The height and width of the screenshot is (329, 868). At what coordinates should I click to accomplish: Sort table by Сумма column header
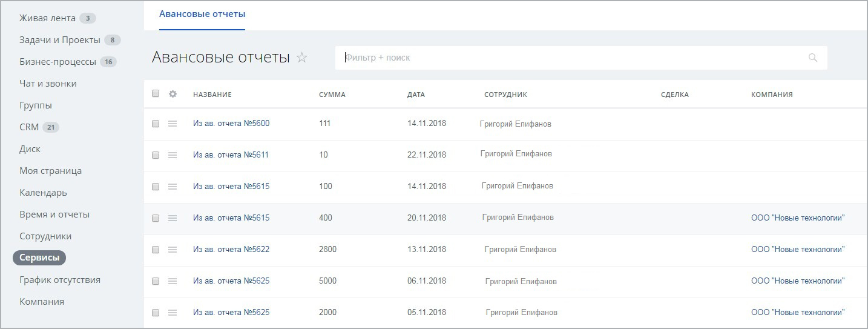[x=332, y=95]
